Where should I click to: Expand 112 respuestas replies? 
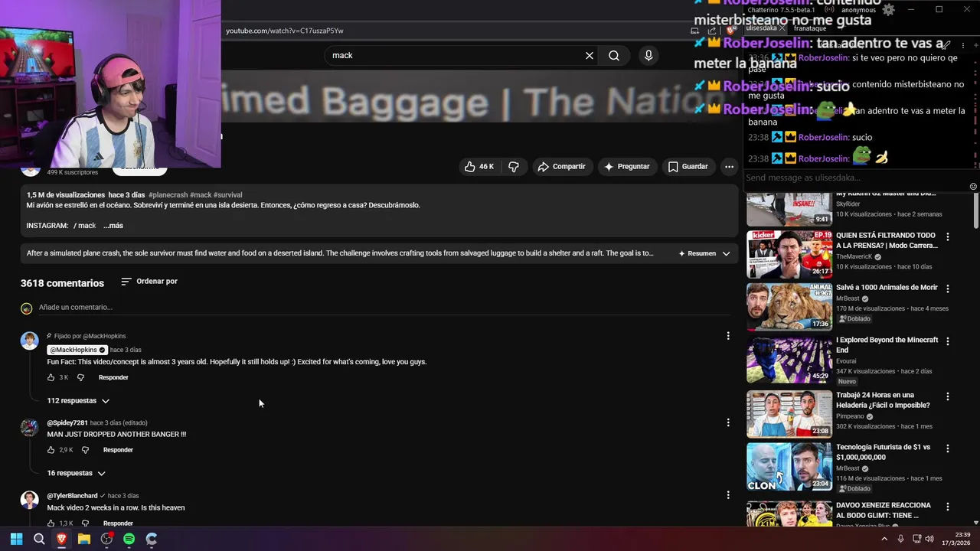pos(78,401)
